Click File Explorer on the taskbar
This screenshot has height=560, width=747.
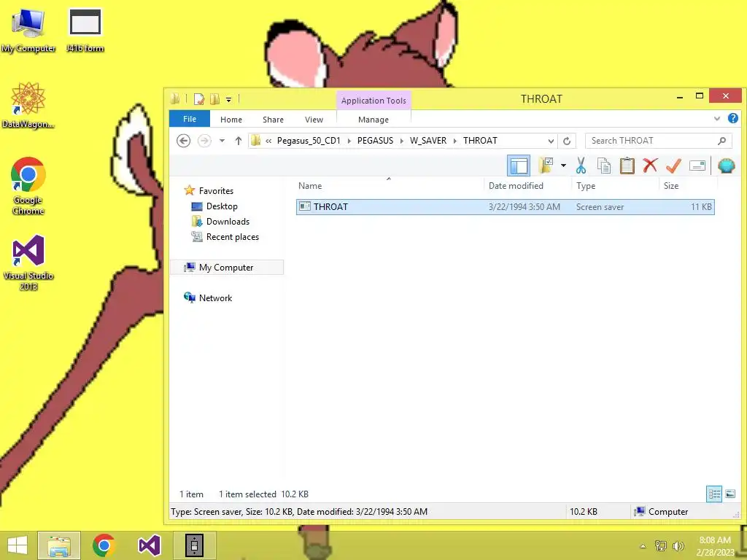[59, 545]
